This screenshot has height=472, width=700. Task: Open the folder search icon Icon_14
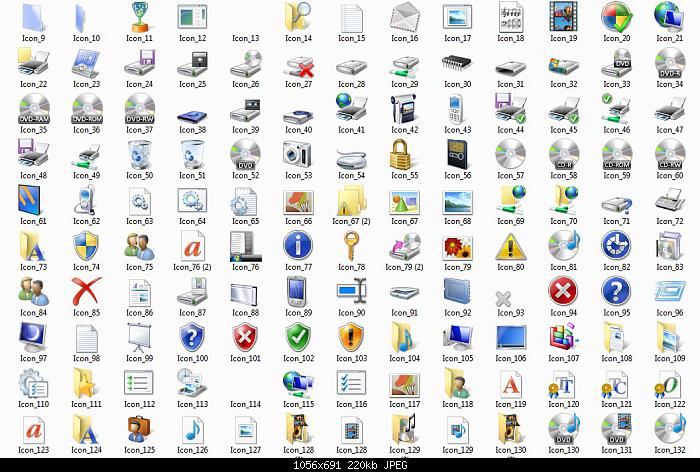tap(298, 17)
